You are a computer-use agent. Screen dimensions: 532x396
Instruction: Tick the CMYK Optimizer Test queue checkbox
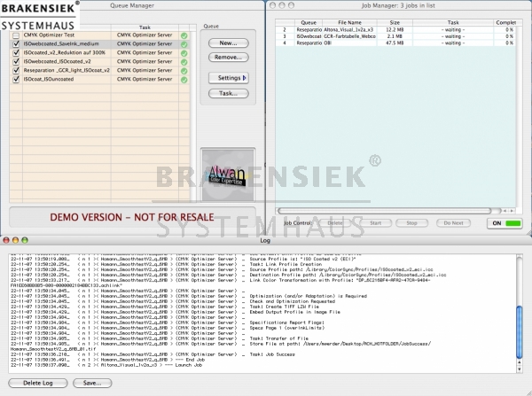(x=16, y=35)
